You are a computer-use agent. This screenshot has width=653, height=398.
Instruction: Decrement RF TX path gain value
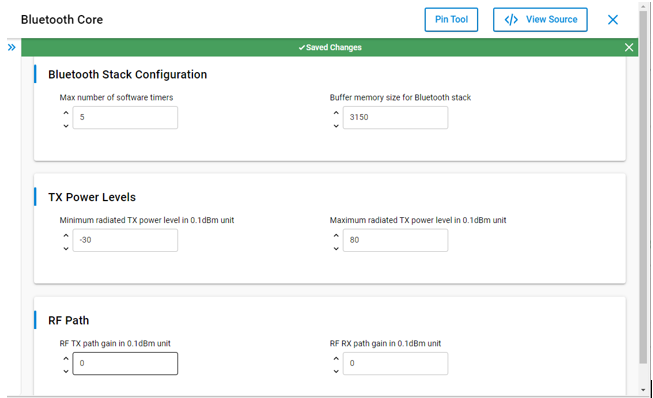66,371
